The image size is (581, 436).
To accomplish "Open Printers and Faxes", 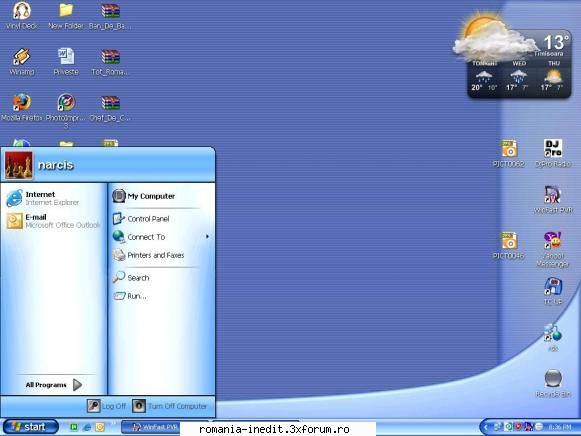I will [x=148, y=255].
